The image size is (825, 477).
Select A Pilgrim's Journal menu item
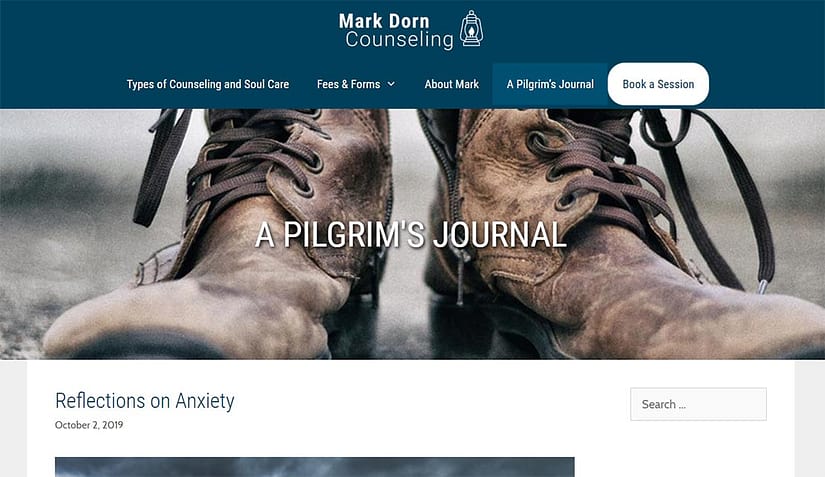[x=550, y=84]
